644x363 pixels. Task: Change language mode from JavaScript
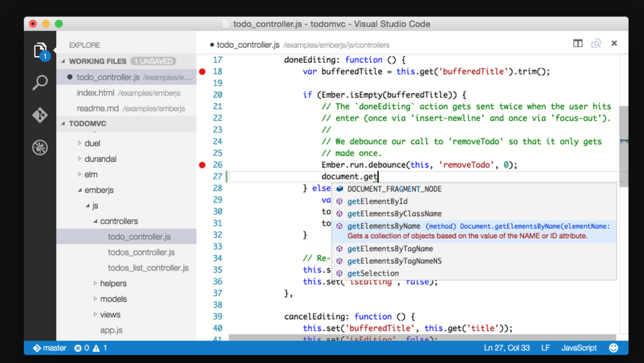coord(579,348)
